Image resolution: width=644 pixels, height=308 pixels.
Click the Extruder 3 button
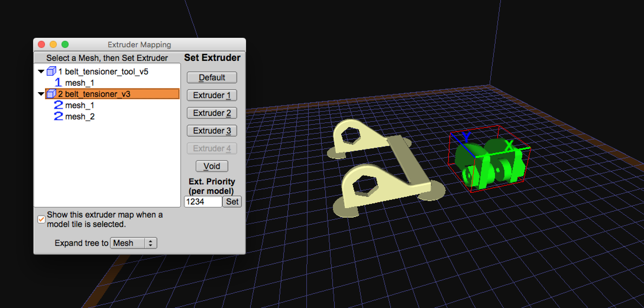(x=212, y=131)
